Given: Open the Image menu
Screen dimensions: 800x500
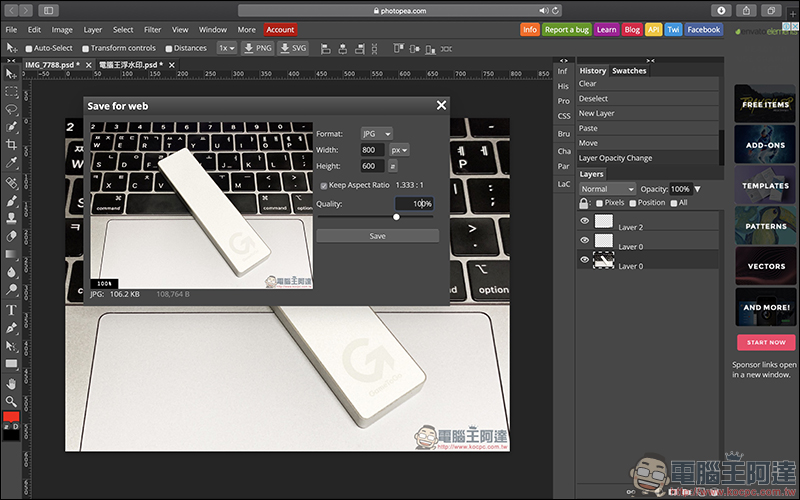Looking at the screenshot, I should (62, 30).
